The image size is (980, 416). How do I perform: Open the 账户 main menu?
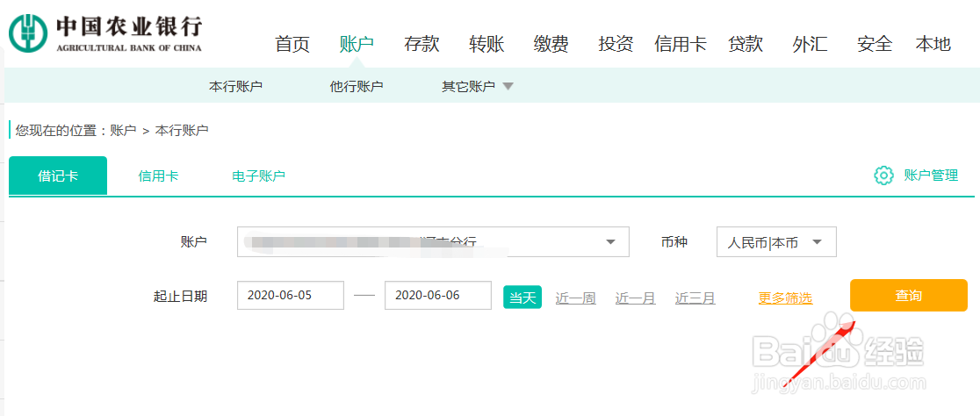(357, 44)
